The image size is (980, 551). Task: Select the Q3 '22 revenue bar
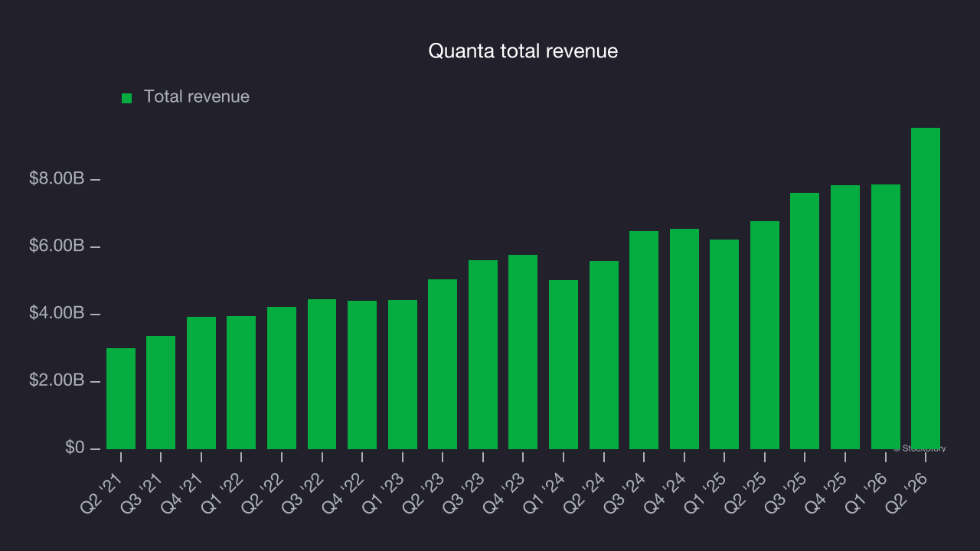point(322,374)
